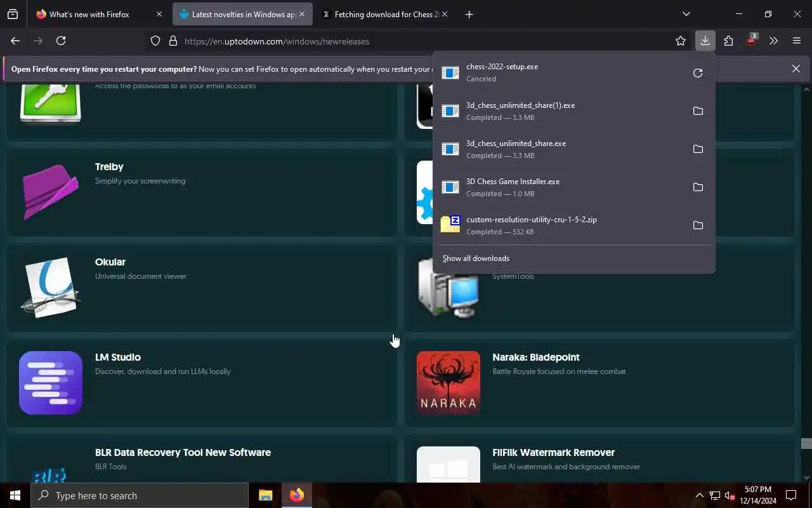
Task: Open the Firefox application menu
Action: coord(797,41)
